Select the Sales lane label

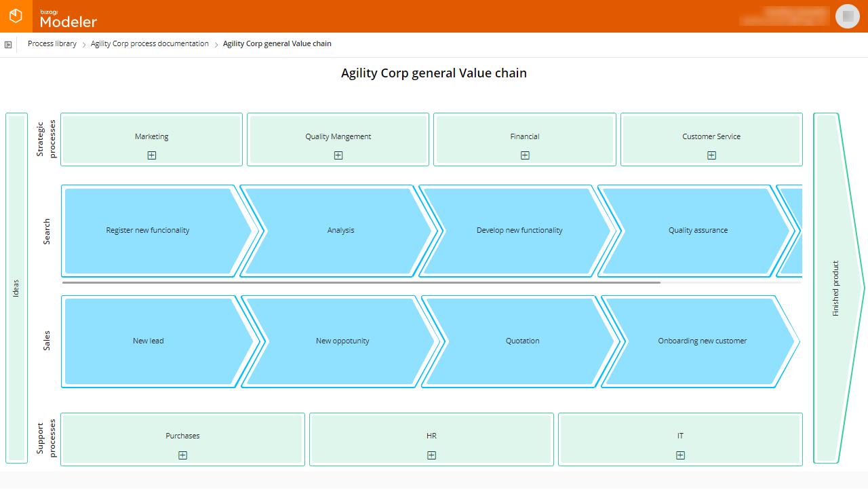47,341
